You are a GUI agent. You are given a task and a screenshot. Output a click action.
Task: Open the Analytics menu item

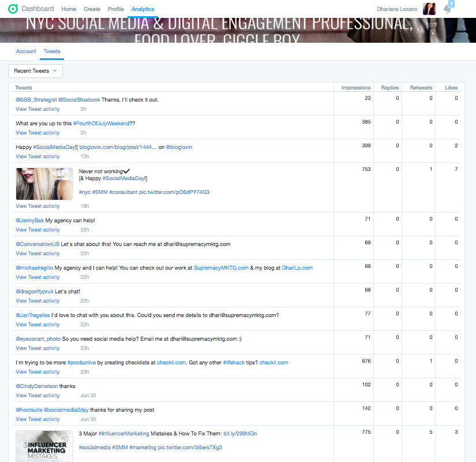pos(143,9)
